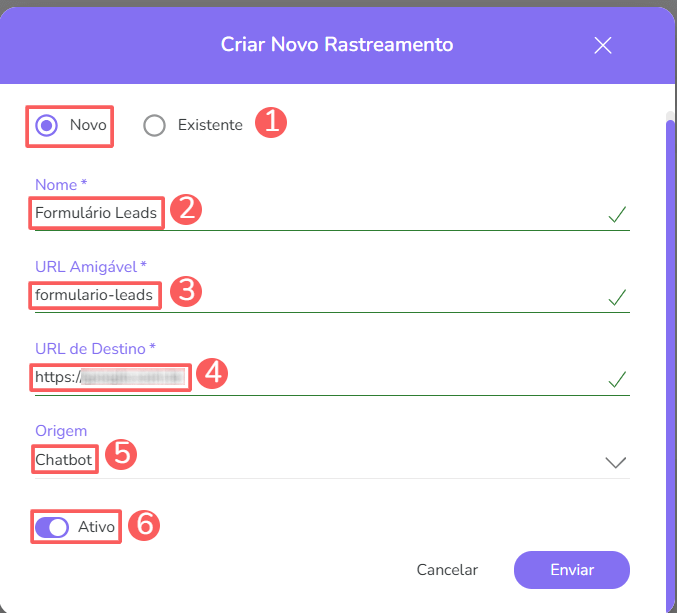Click the validation checkmark for URL de Destino
Image resolution: width=677 pixels, height=613 pixels.
(x=617, y=378)
